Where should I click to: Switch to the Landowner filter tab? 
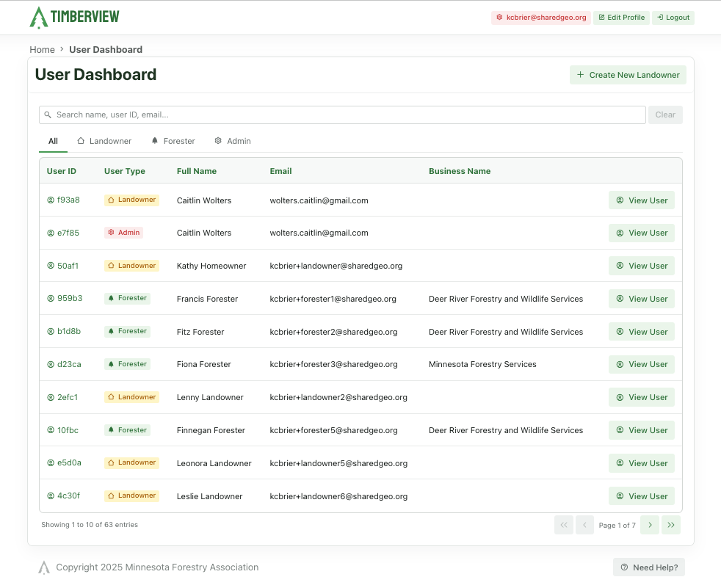point(104,141)
